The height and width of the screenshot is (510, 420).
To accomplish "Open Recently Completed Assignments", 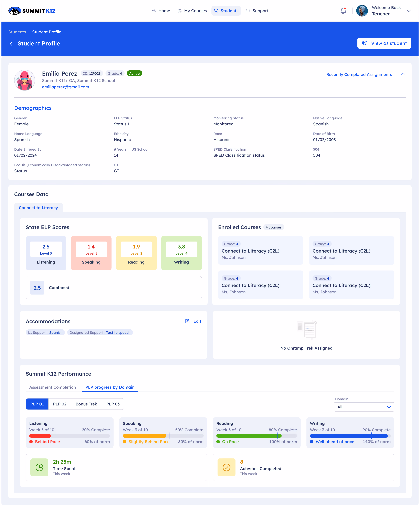I will 359,74.
